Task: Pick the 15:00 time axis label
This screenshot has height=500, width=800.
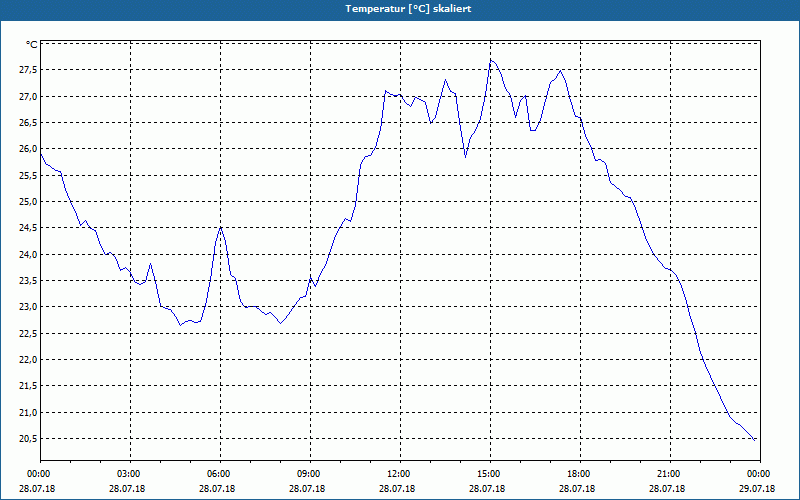Action: [487, 474]
